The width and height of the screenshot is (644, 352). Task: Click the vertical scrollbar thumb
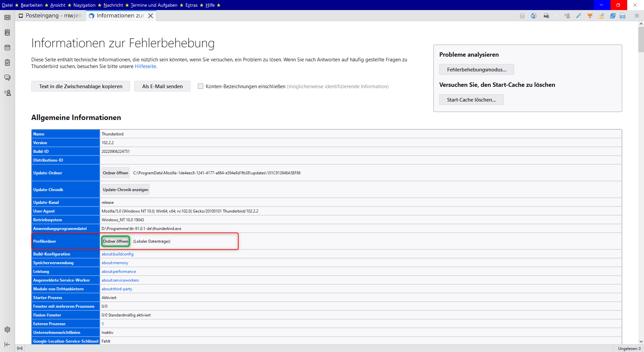click(x=641, y=40)
